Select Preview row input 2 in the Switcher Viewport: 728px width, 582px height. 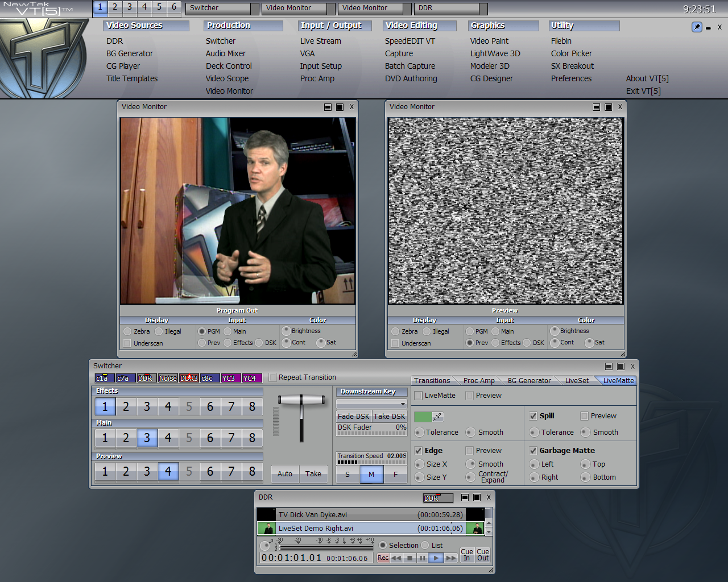pyautogui.click(x=126, y=472)
